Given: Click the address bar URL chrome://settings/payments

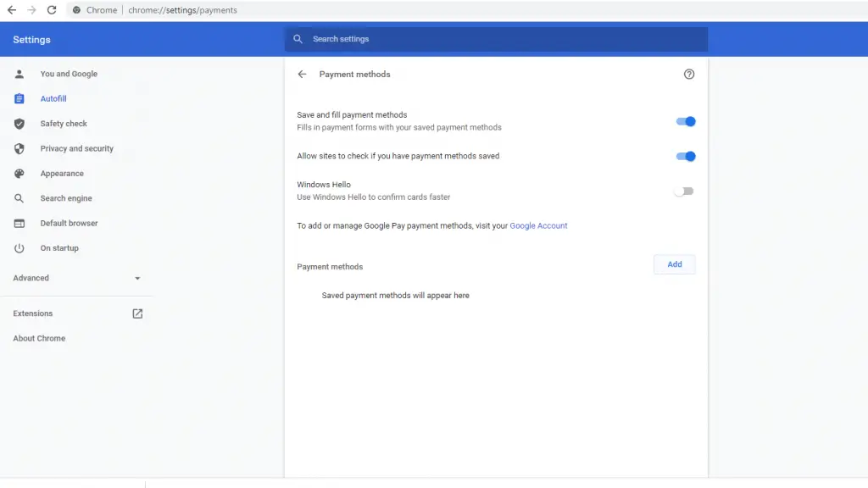Looking at the screenshot, I should 183,10.
